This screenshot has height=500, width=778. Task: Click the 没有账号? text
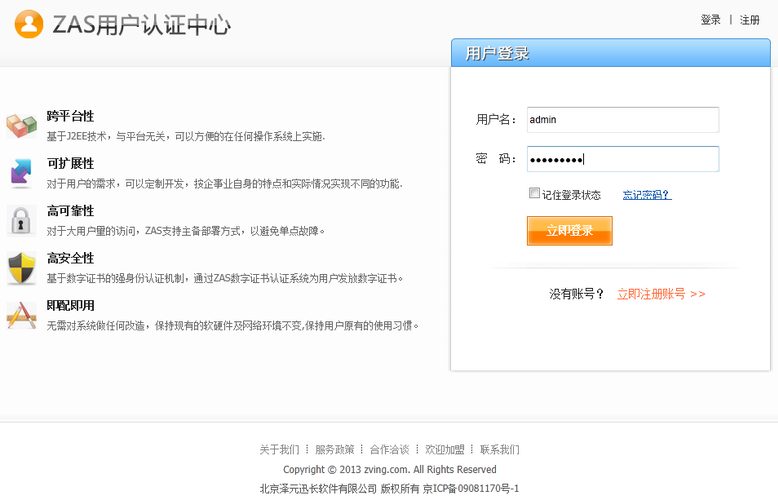577,294
